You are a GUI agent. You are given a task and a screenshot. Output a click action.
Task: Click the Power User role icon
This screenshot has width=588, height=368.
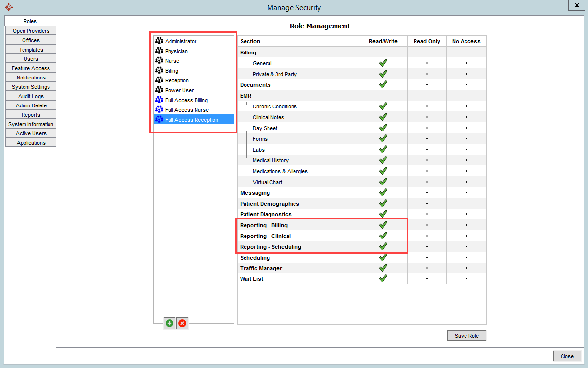(159, 90)
